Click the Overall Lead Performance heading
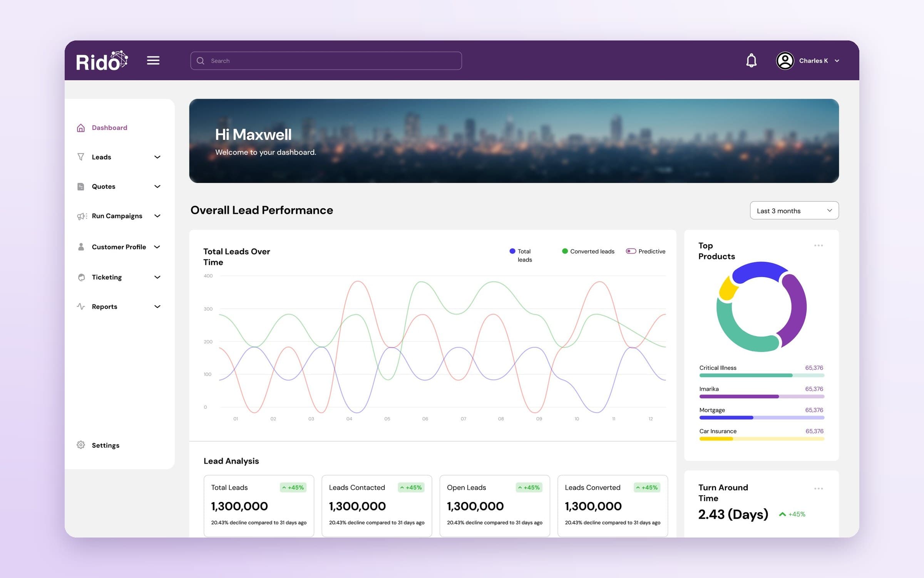 click(262, 210)
